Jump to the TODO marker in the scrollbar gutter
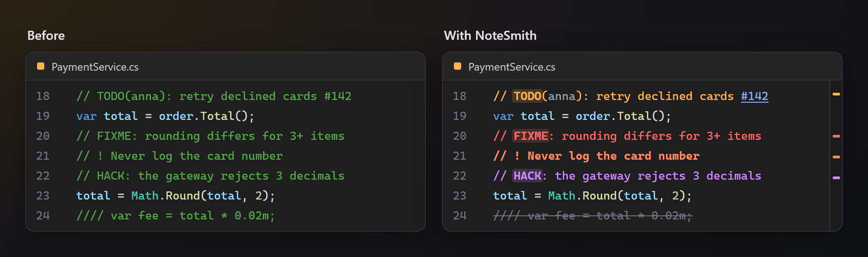 click(836, 94)
